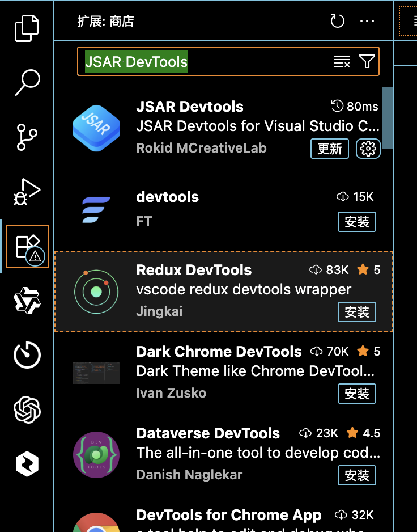
Task: Click the extensions list scrollbar thumb
Action: tap(388, 116)
